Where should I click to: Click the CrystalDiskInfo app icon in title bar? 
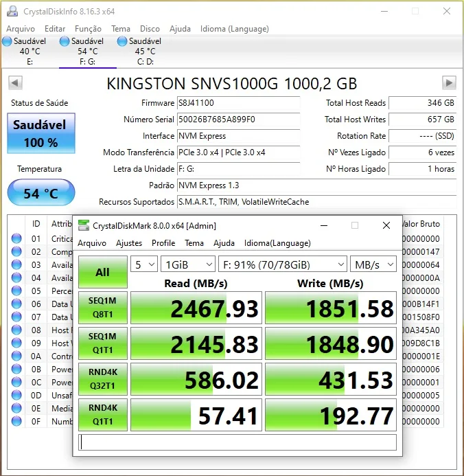12,11
